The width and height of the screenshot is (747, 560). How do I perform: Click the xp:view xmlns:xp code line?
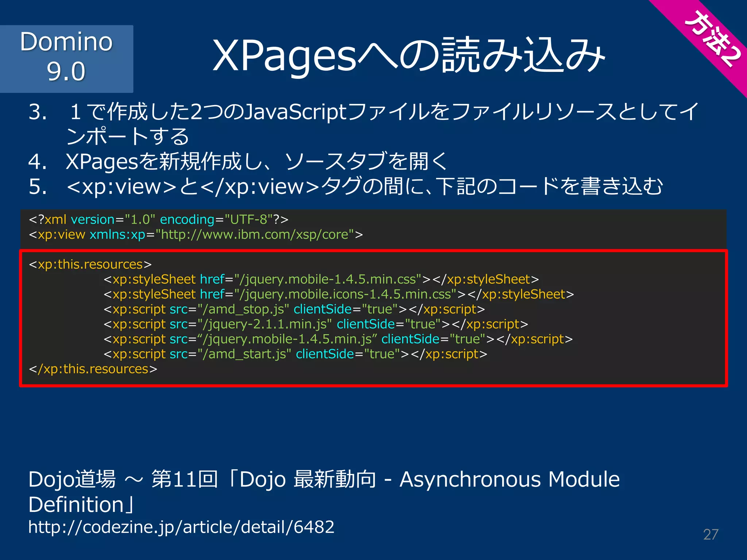pos(196,234)
